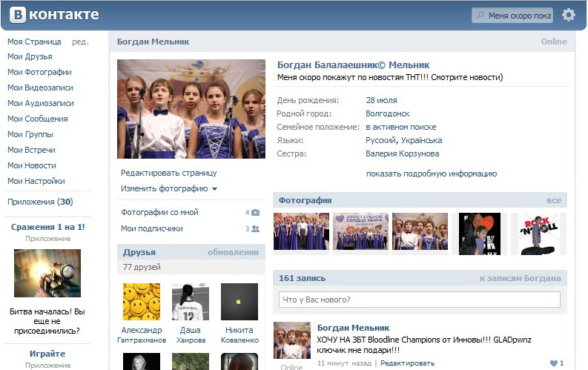Click the Что у Вас нового field
Viewport: 588px width, 370px height.
pos(419,300)
